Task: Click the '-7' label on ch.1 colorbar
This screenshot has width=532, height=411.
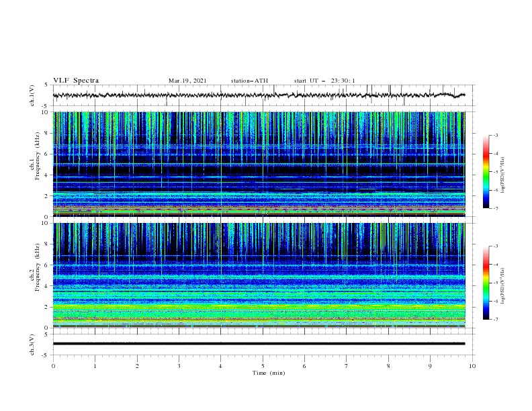Action: pyautogui.click(x=496, y=208)
